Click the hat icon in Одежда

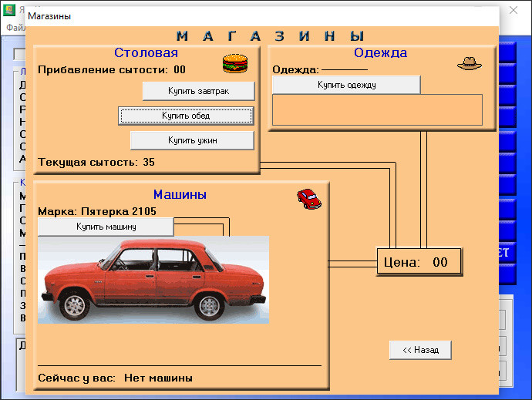click(469, 65)
